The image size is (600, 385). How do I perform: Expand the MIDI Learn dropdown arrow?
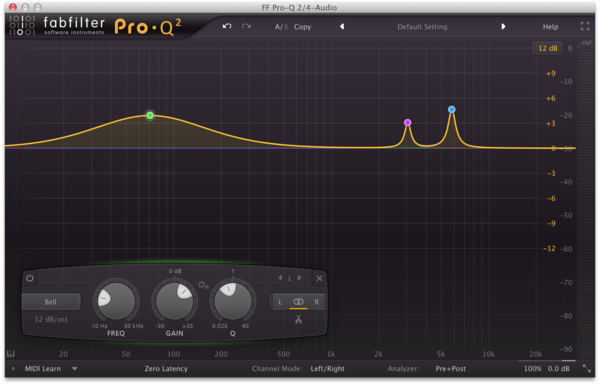pyautogui.click(x=75, y=369)
